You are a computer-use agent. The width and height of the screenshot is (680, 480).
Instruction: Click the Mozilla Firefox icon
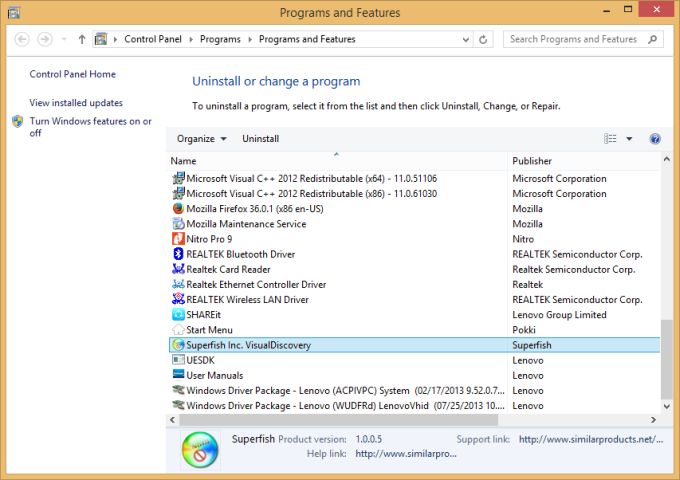click(x=178, y=209)
